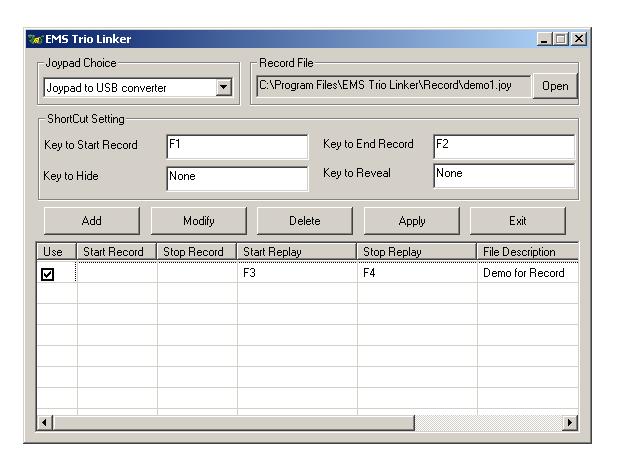This screenshot has width=628, height=469.
Task: Click the list's scroll right arrow
Action: 570,423
